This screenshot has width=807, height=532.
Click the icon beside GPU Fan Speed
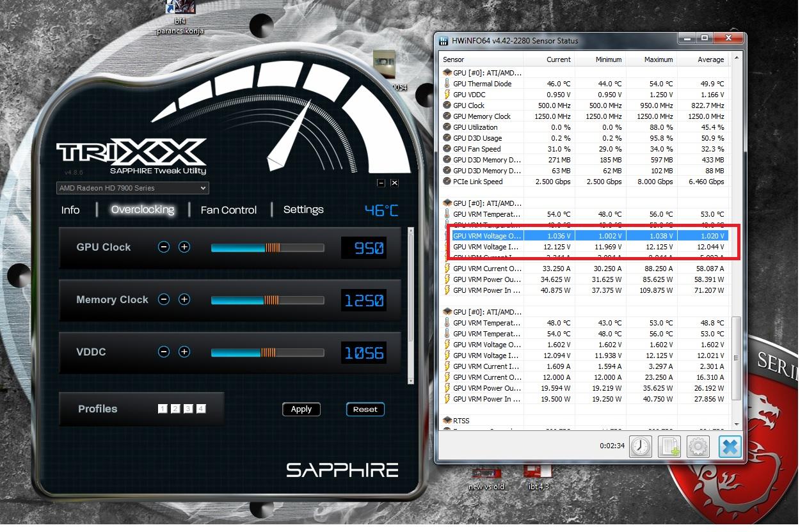tap(447, 149)
